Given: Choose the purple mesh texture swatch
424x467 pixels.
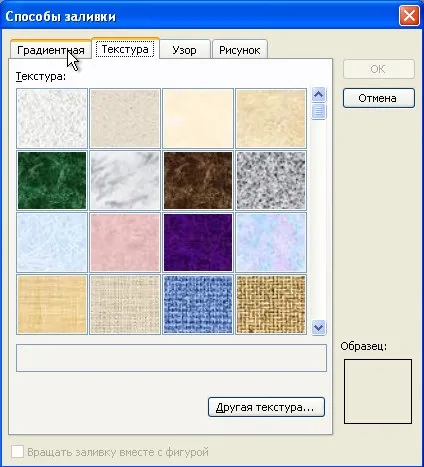Looking at the screenshot, I should click(198, 242).
